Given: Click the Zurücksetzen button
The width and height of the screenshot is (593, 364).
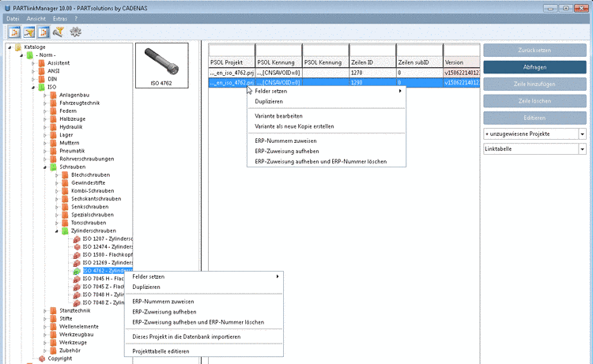Looking at the screenshot, I should [534, 50].
